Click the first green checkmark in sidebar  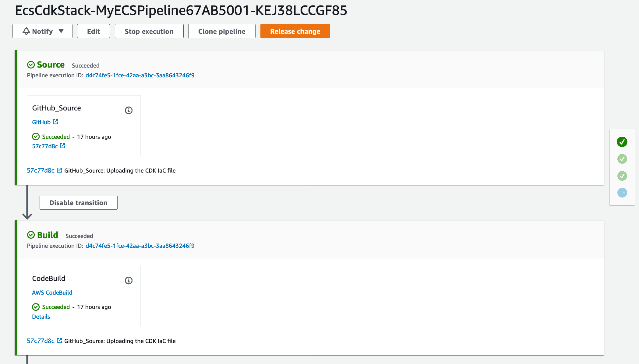(x=622, y=141)
